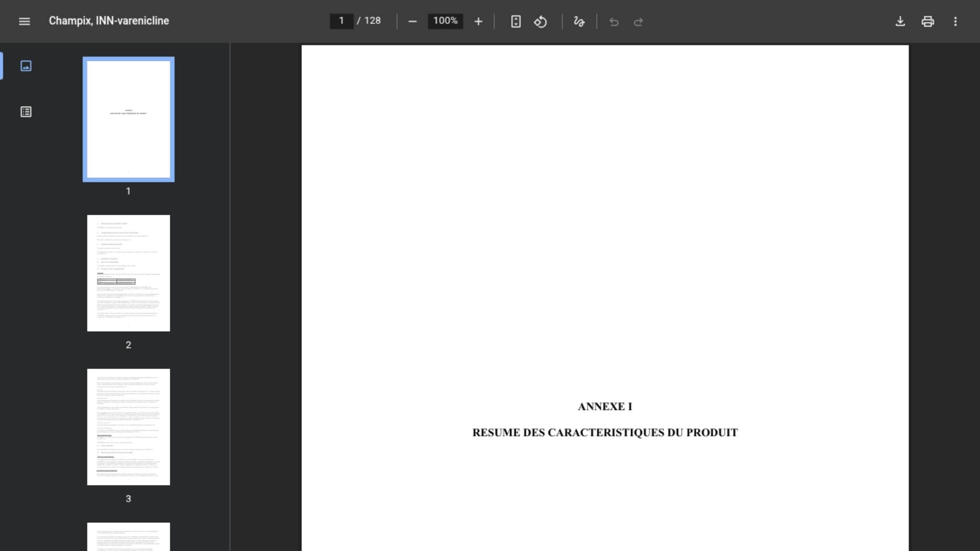The image size is (980, 551).
Task: Jump to page 3 thumbnail
Action: click(x=128, y=427)
